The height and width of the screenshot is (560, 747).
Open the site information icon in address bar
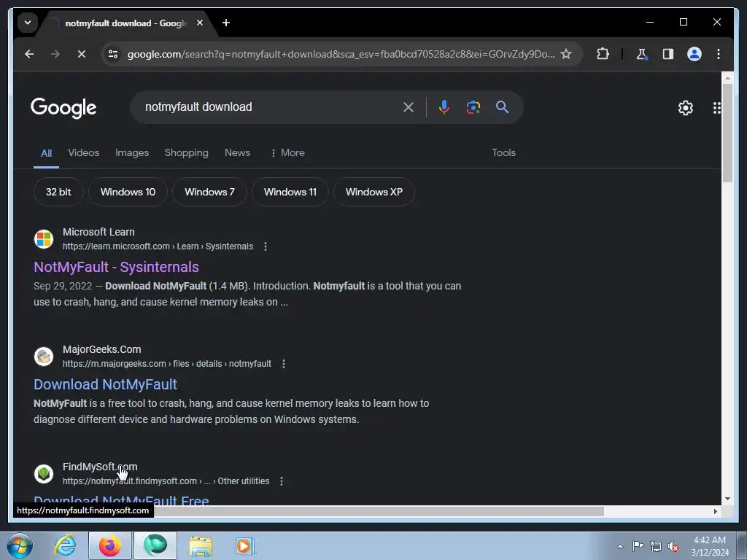click(x=113, y=54)
